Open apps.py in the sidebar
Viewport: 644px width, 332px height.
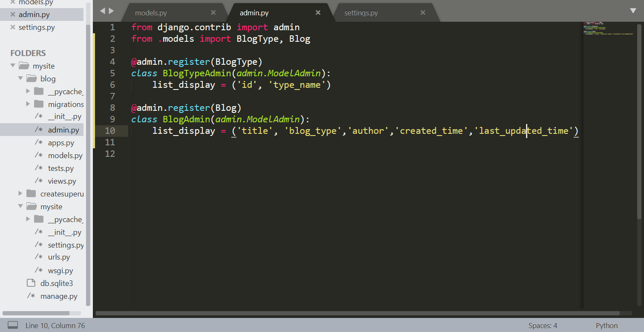coord(61,143)
